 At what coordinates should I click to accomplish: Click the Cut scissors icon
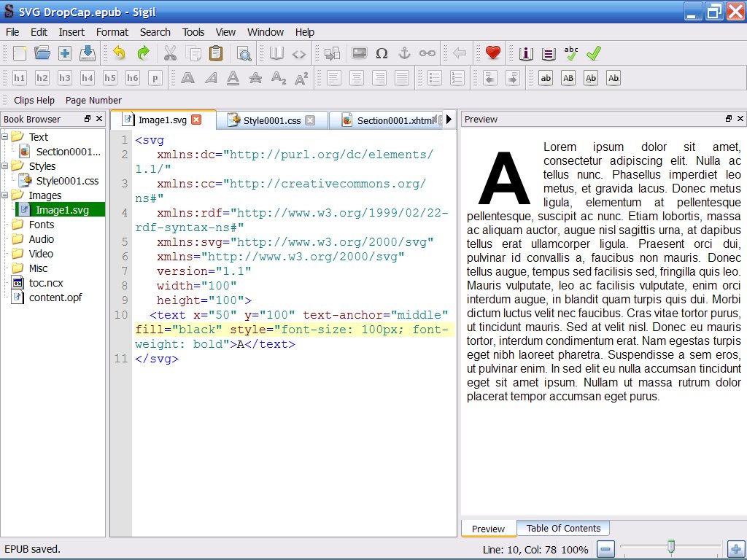tap(170, 53)
